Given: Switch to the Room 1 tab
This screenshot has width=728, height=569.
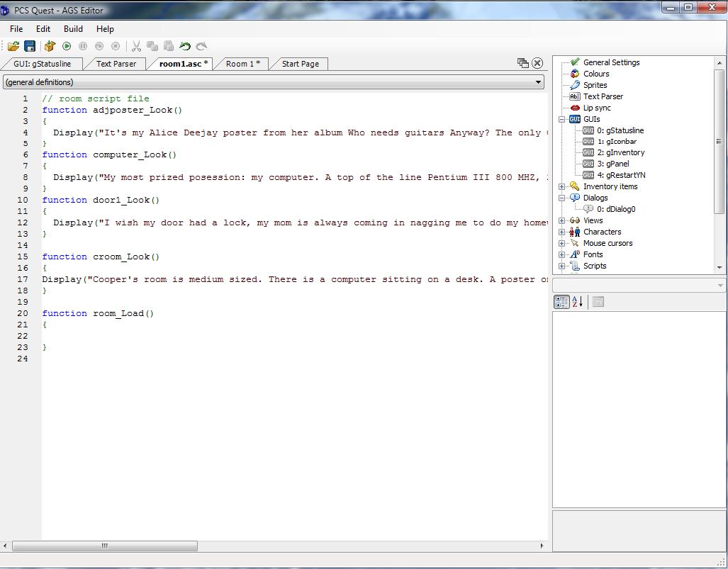Looking at the screenshot, I should pos(242,64).
